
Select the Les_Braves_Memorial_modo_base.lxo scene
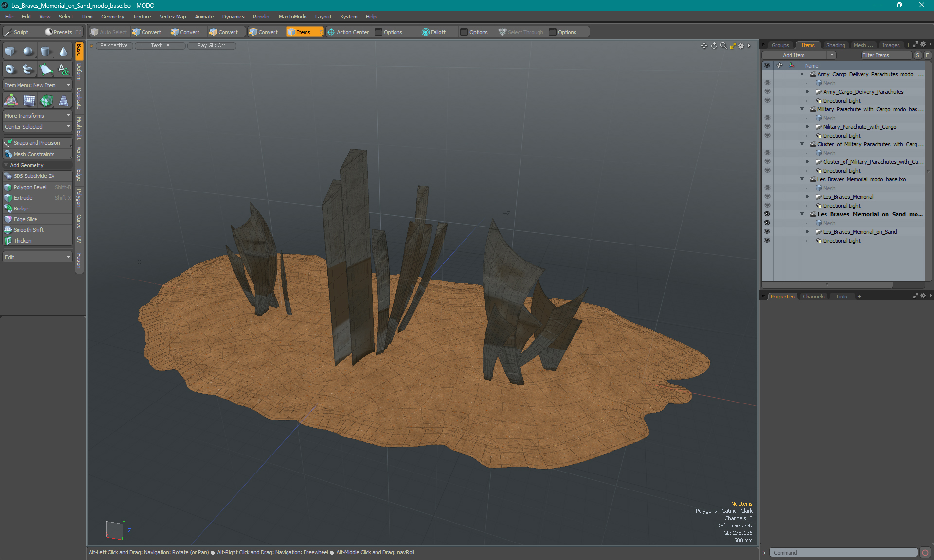862,179
